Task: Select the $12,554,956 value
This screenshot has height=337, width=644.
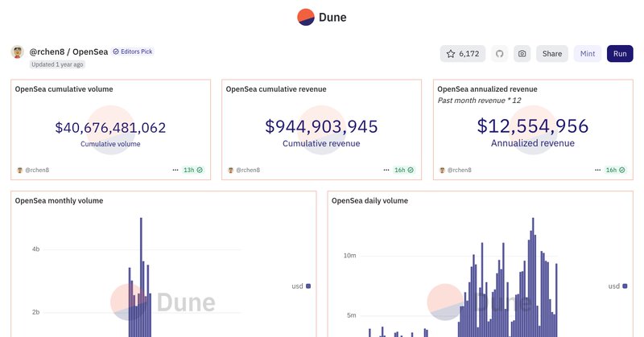Action: click(x=533, y=126)
